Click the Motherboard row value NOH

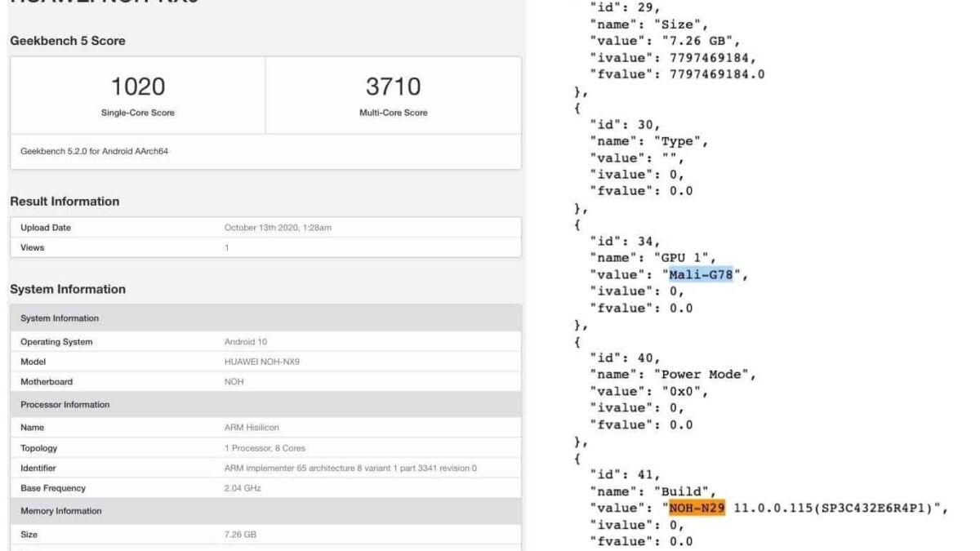click(234, 381)
